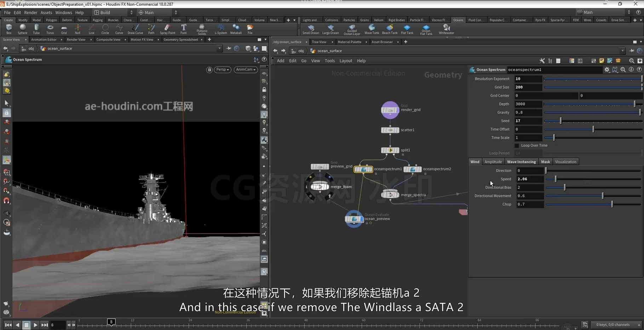
Task: Select the merge_spectra node
Action: coord(390,195)
